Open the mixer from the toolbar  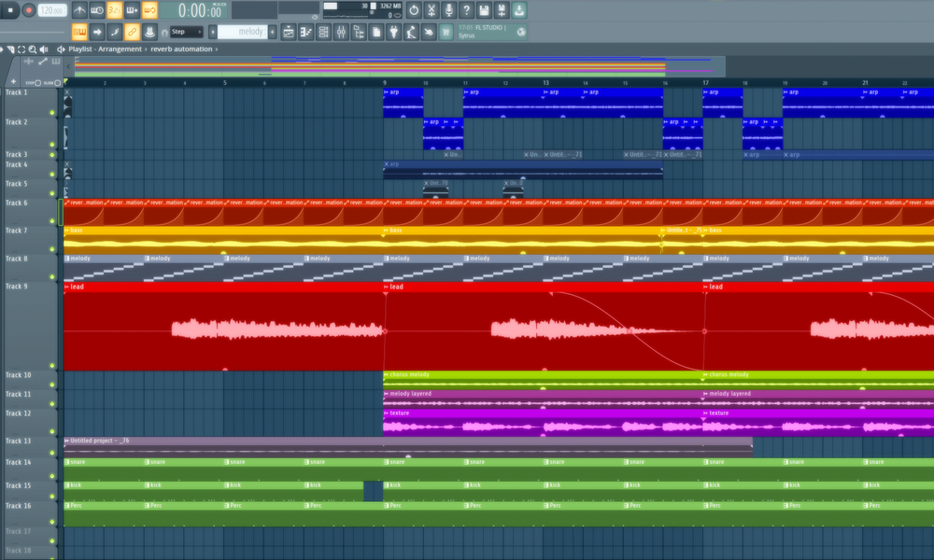pos(340,32)
